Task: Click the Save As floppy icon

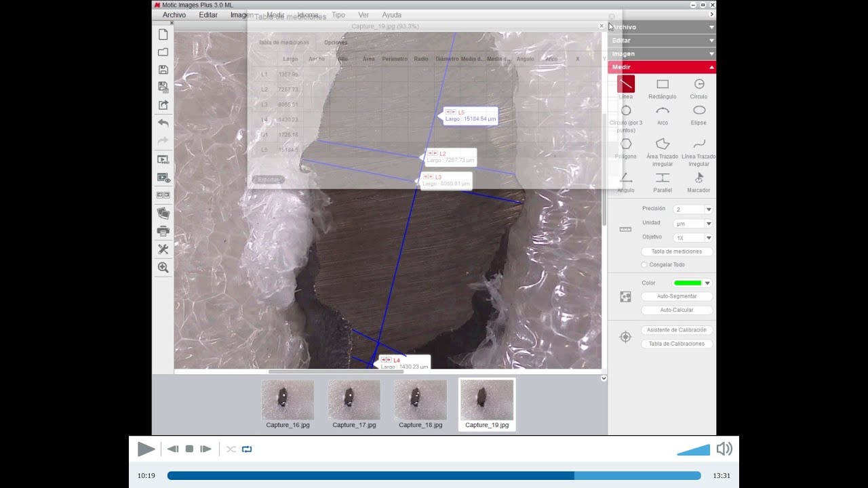Action: 163,87
